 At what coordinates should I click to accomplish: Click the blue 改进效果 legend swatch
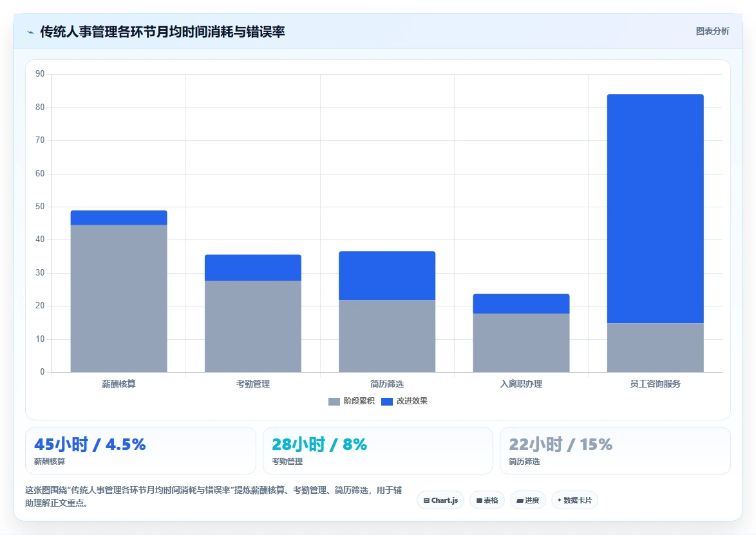point(386,402)
